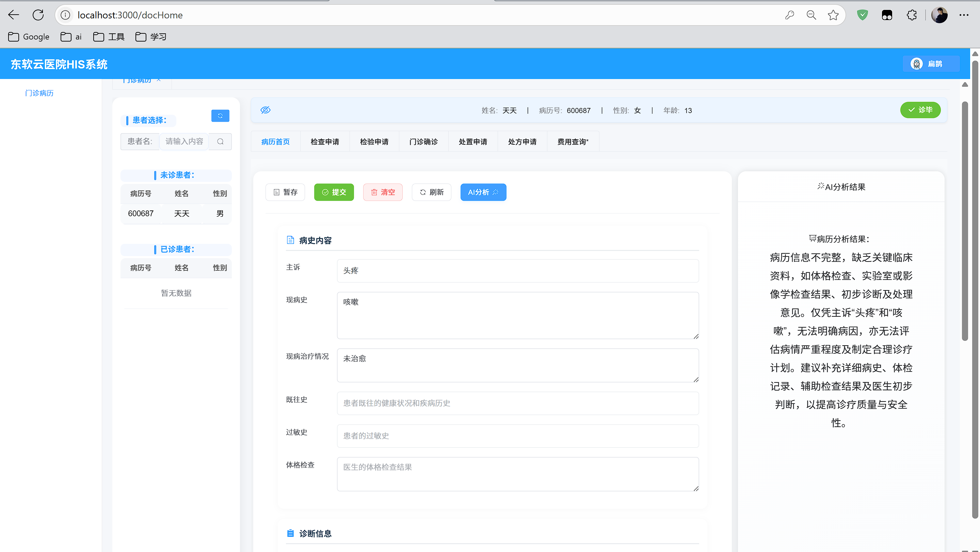Open the 扁鹊 user account menu
The height and width of the screenshot is (552, 980).
coord(931,64)
